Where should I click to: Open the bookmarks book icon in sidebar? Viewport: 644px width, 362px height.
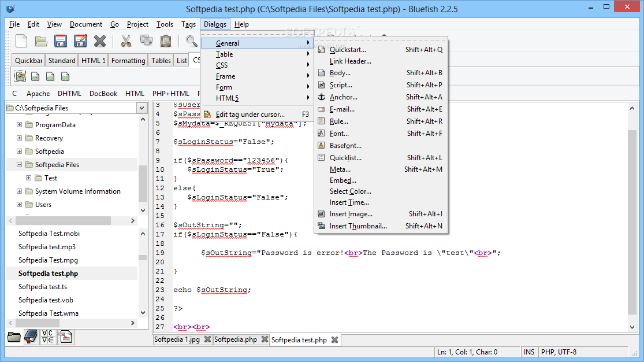coord(31,337)
